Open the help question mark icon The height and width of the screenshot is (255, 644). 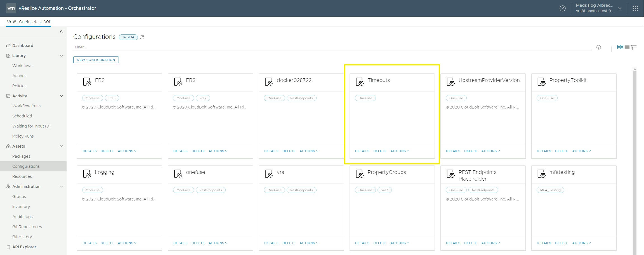point(562,8)
